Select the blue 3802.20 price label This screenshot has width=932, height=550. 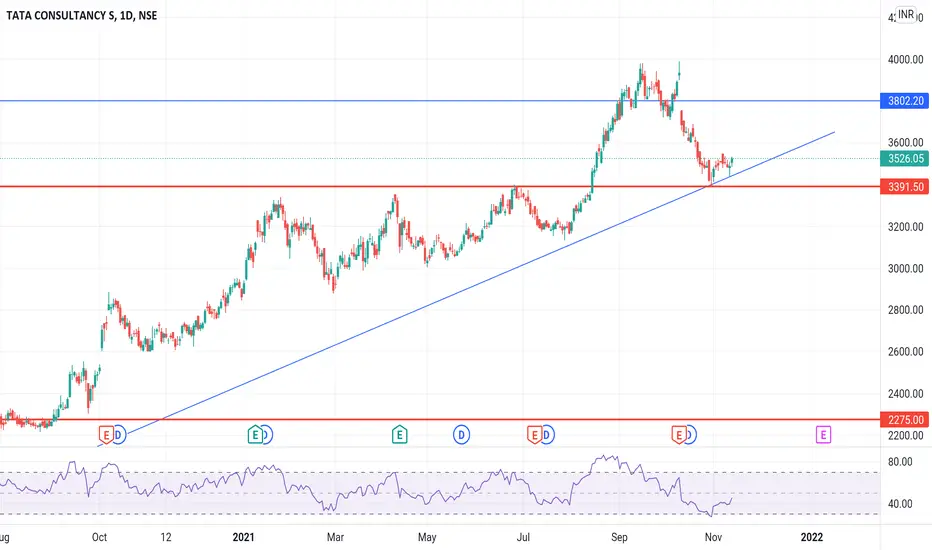pos(905,101)
